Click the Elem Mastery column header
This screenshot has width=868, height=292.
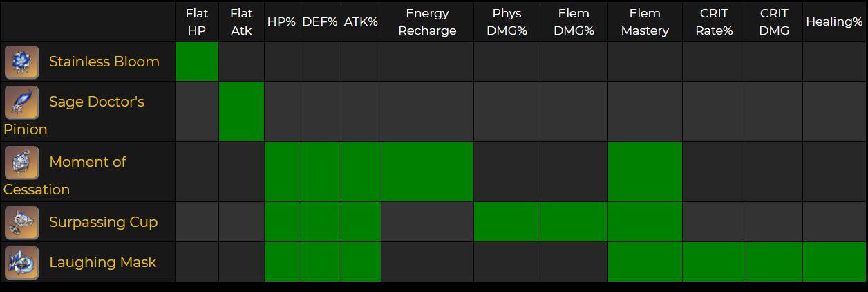click(645, 22)
